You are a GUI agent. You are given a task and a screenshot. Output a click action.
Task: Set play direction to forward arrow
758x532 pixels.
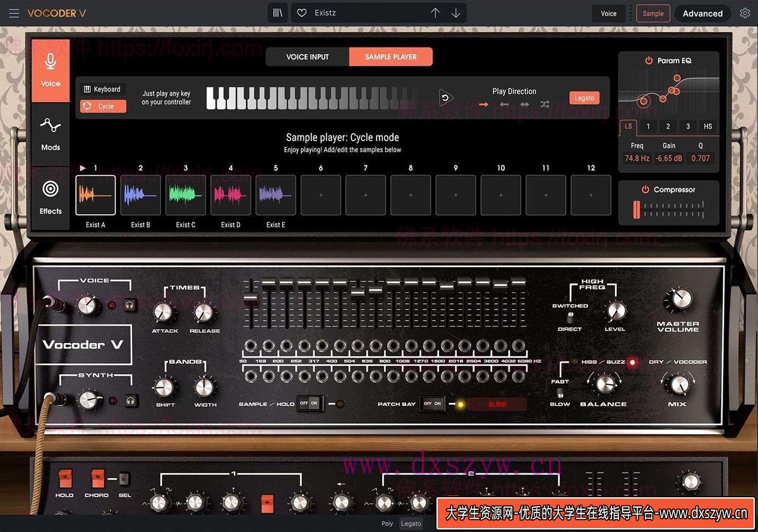(x=483, y=104)
